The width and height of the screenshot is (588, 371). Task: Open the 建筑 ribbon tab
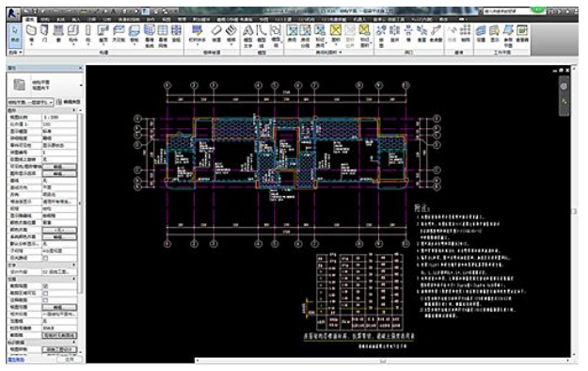tap(29, 19)
